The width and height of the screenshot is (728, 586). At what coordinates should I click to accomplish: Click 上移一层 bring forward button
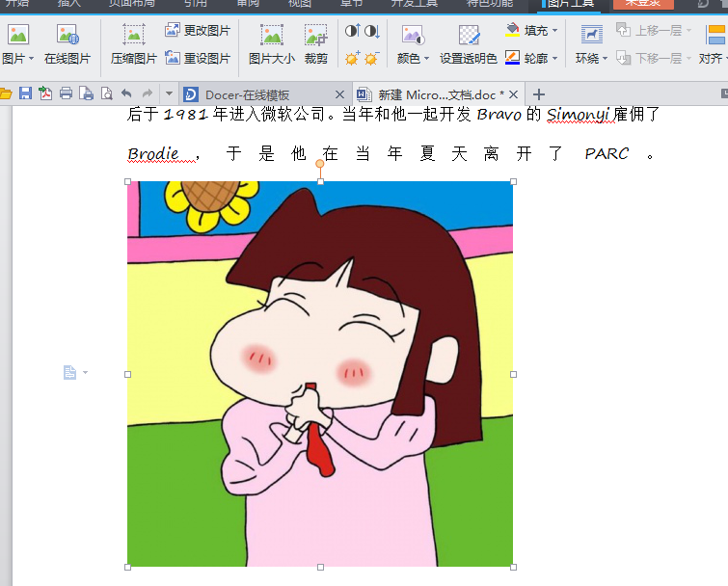(x=649, y=31)
